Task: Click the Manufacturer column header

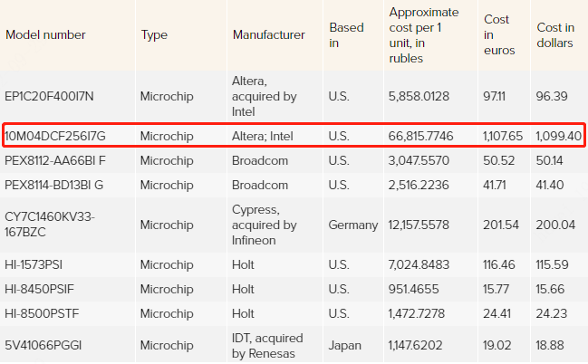Action: pyautogui.click(x=268, y=35)
